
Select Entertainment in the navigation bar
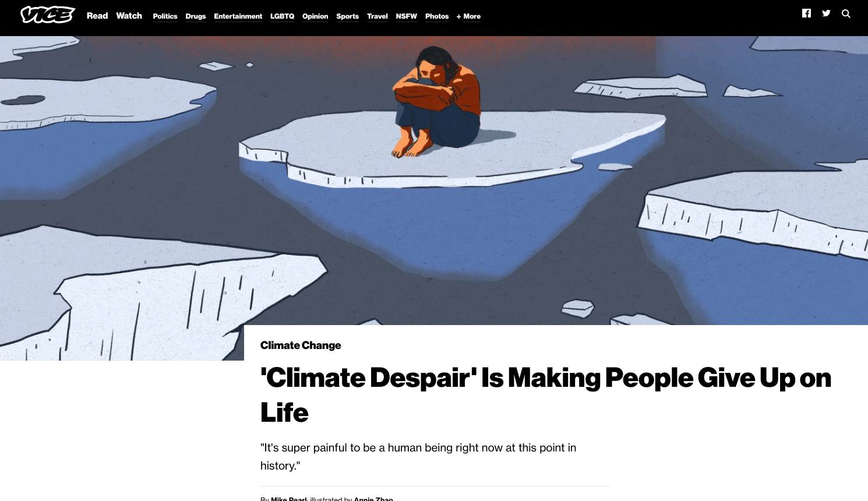click(x=238, y=16)
